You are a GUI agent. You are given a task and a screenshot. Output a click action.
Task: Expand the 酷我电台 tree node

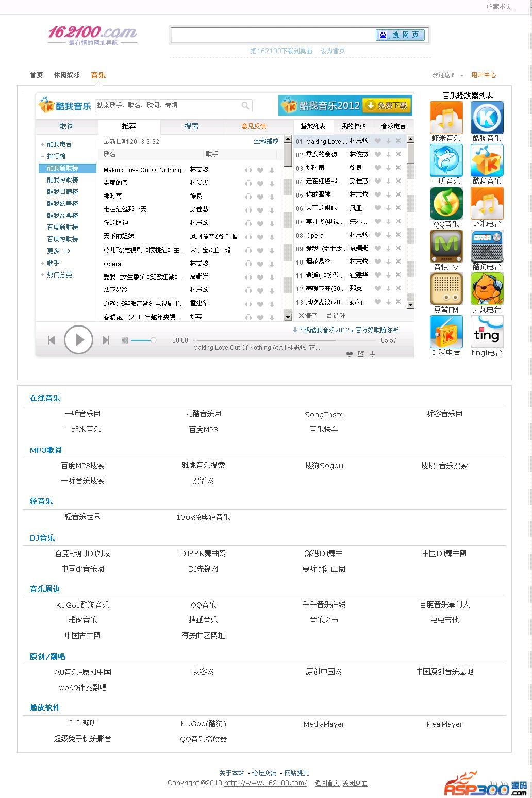(43, 144)
